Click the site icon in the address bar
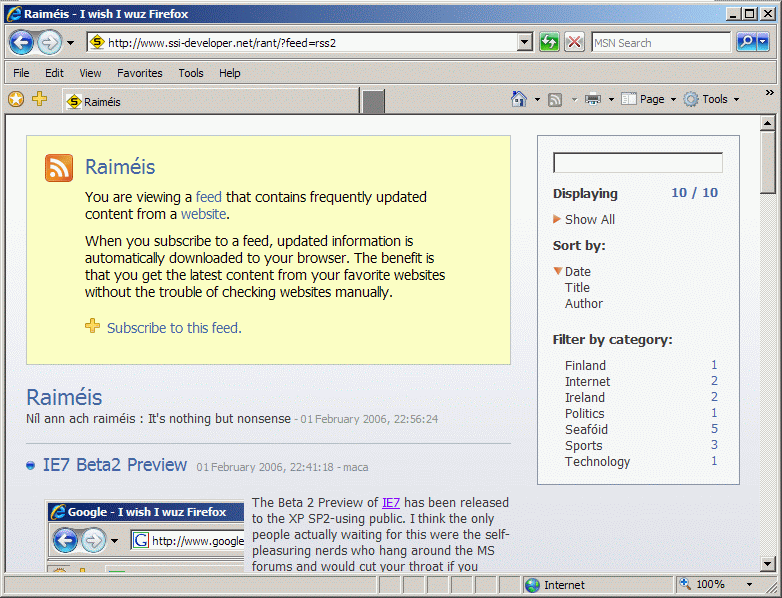This screenshot has height=598, width=782. pyautogui.click(x=97, y=42)
